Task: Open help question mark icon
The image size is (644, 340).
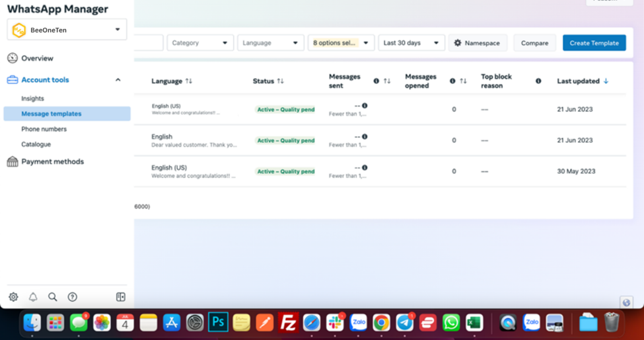Action: coord(73,297)
